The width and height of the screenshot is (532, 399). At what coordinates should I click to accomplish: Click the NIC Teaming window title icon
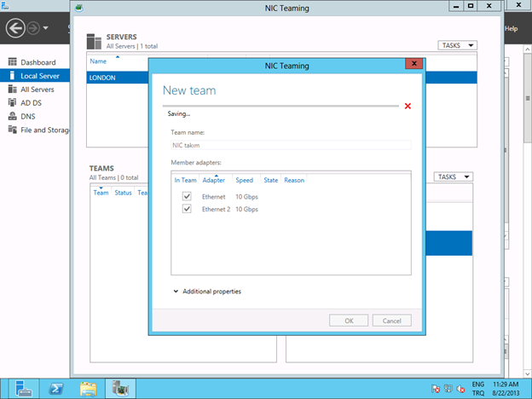[x=79, y=8]
